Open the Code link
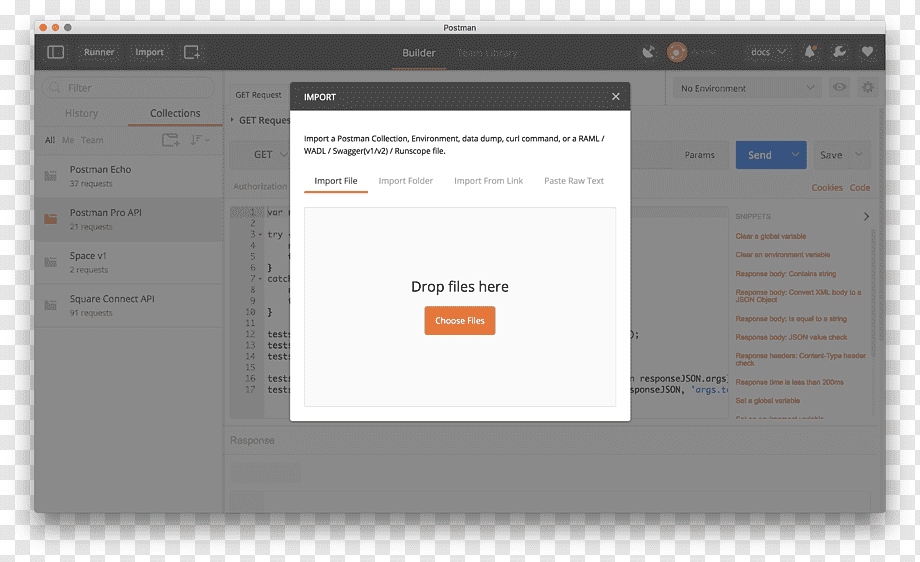This screenshot has width=920, height=562. click(x=860, y=188)
